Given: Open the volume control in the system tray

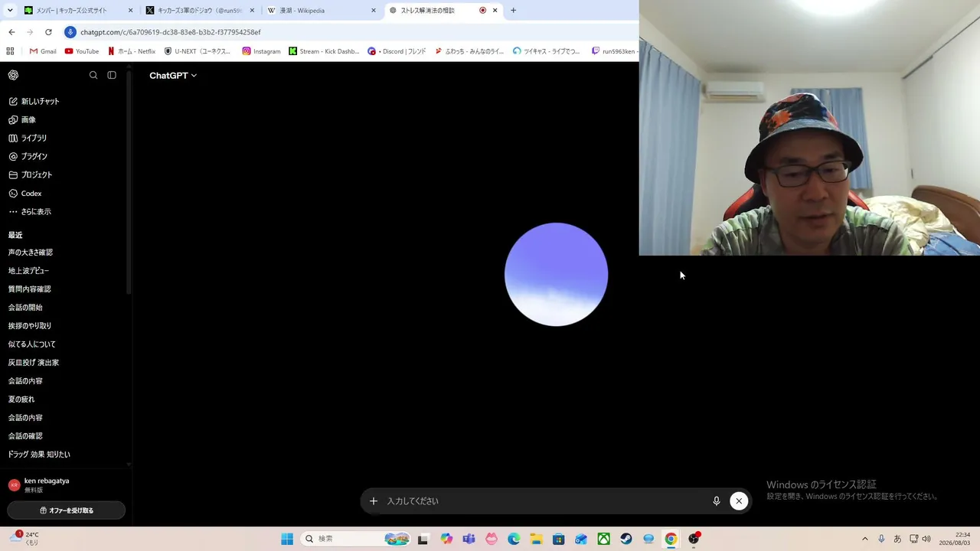Looking at the screenshot, I should 926,539.
